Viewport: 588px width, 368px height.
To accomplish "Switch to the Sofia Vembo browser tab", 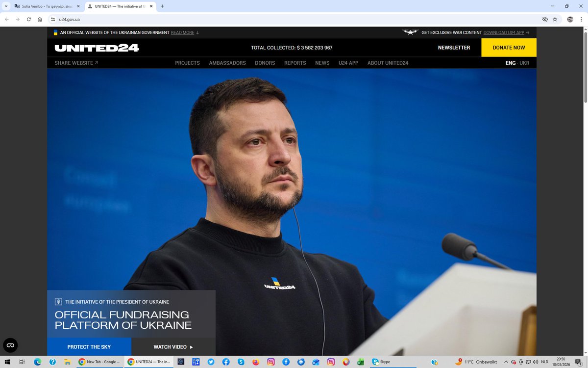I will click(48, 6).
